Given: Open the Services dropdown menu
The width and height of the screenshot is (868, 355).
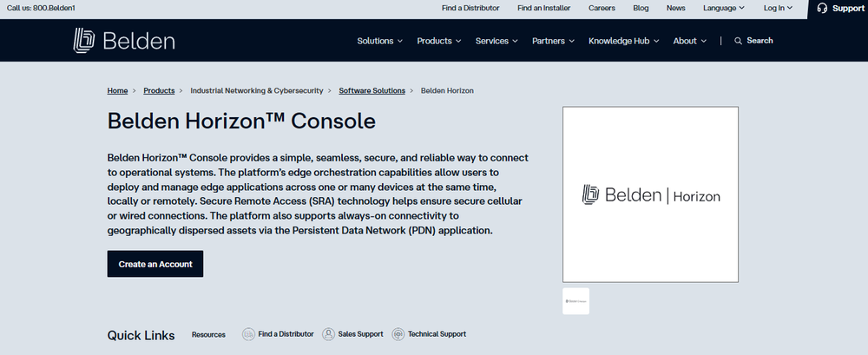Looking at the screenshot, I should click(496, 41).
